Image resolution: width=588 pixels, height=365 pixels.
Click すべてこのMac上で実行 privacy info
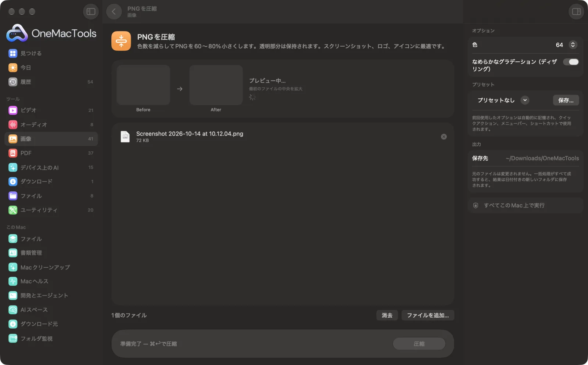tap(526, 205)
